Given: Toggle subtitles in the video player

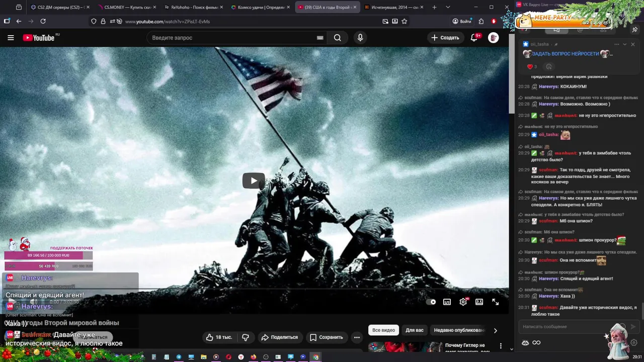Looking at the screenshot, I should pos(447,302).
